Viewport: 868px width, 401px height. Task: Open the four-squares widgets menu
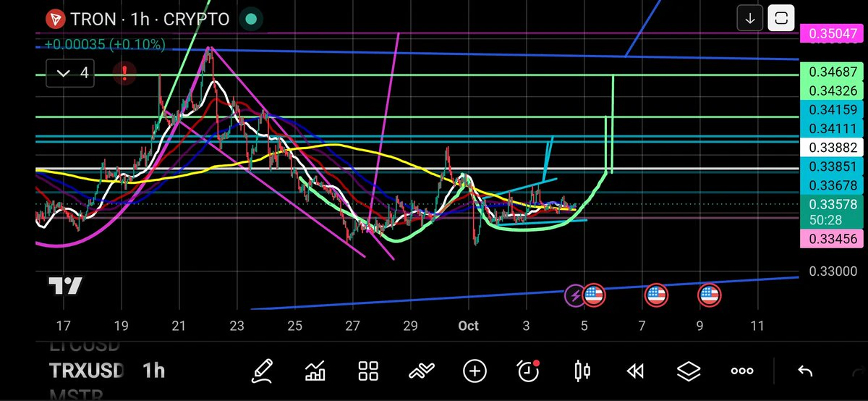click(x=369, y=371)
